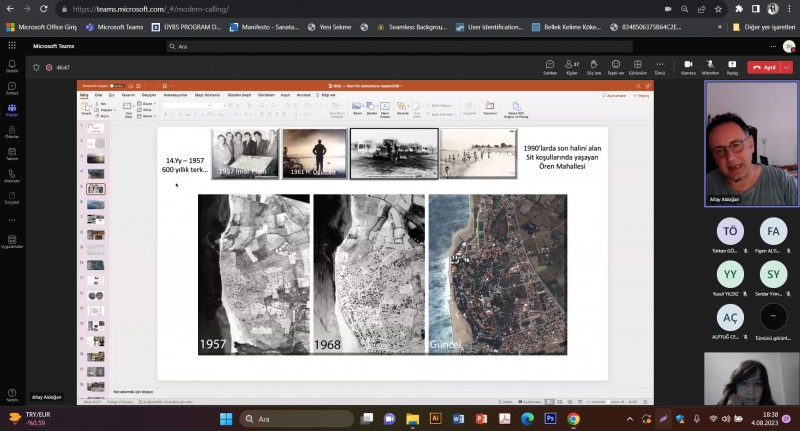800x431 pixels.
Task: Open the Sohbet chat panel
Action: [x=549, y=66]
